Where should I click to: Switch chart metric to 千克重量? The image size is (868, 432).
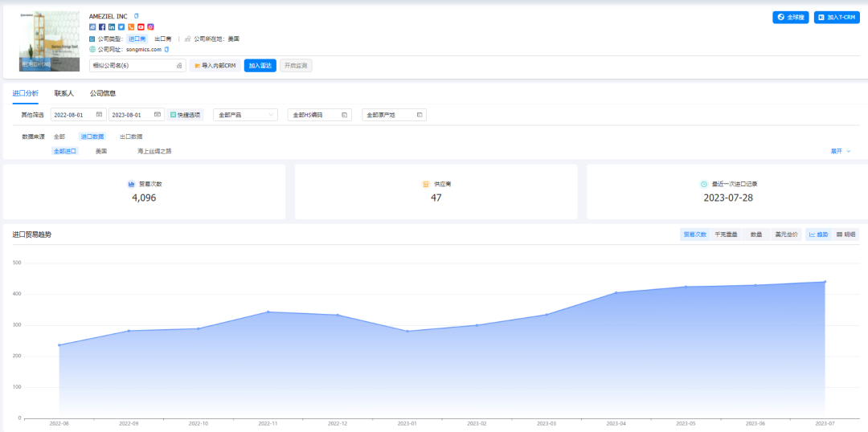pyautogui.click(x=726, y=234)
